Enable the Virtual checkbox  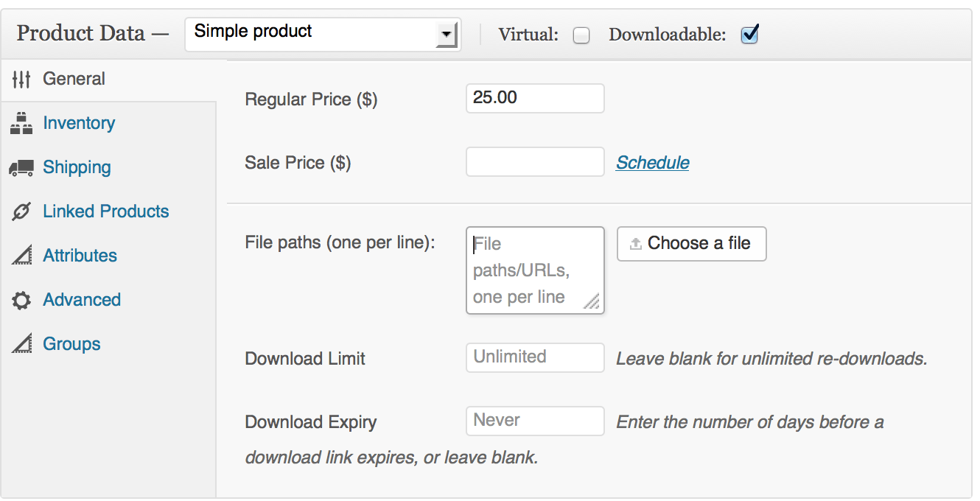click(581, 35)
